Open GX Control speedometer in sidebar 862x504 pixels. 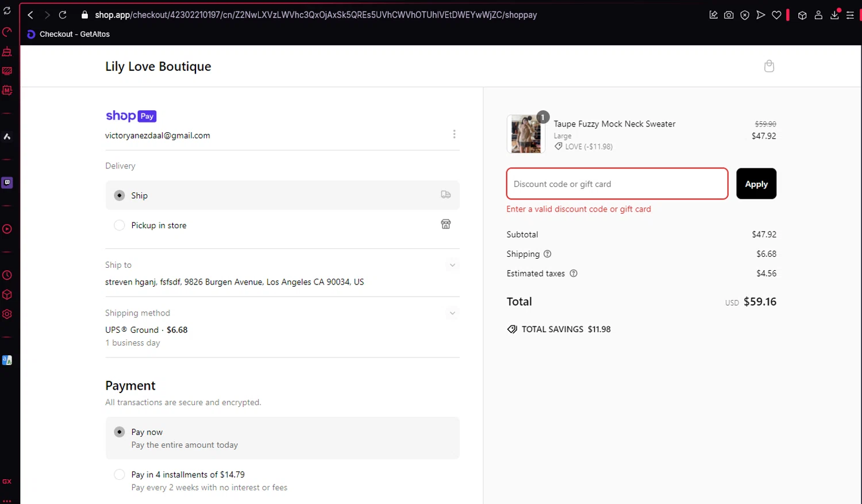7,32
